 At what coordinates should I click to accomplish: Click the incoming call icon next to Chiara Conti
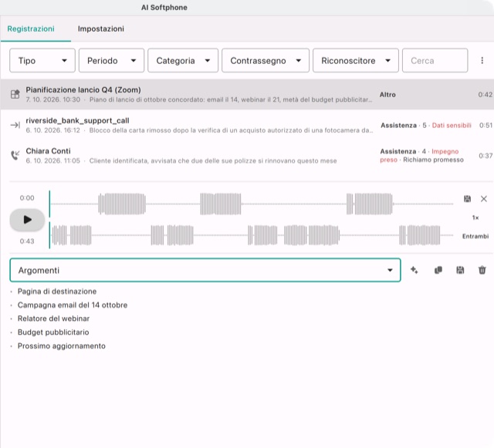[15, 155]
